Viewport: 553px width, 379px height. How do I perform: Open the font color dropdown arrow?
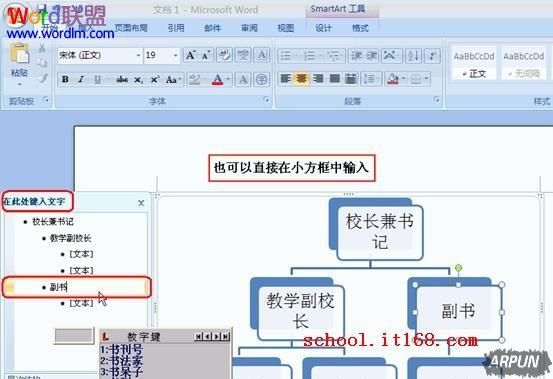click(229, 79)
